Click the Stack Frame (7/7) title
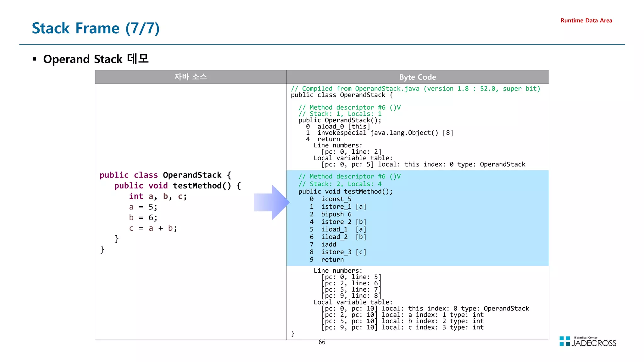This screenshot has height=362, width=644. (x=96, y=28)
